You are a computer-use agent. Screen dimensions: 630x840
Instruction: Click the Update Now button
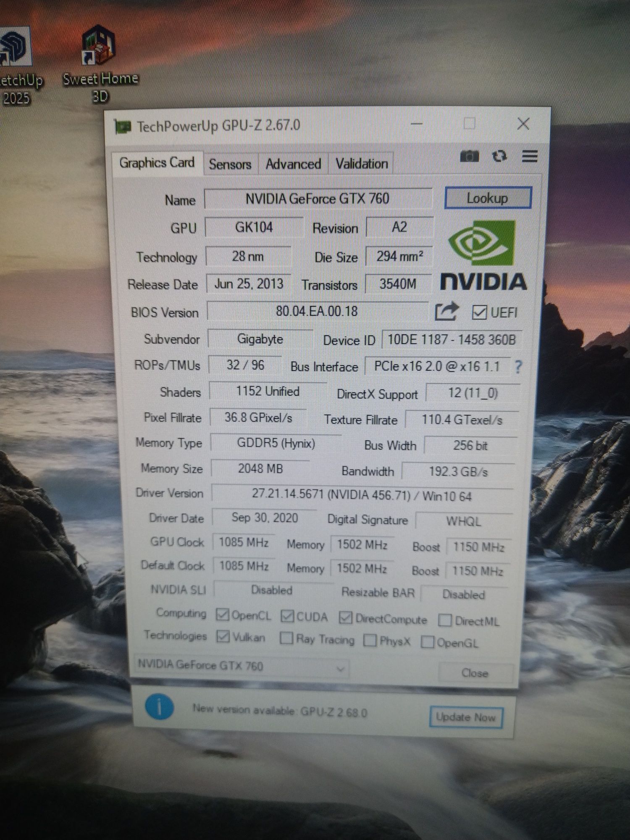pyautogui.click(x=466, y=717)
